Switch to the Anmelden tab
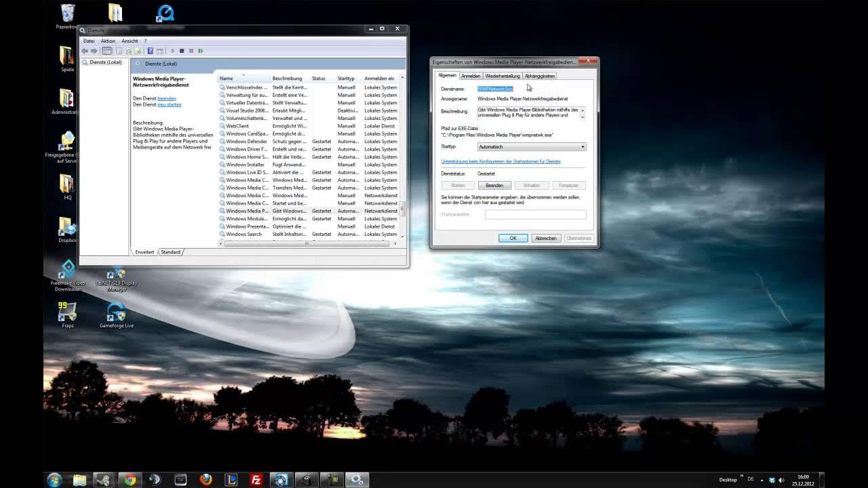The width and height of the screenshot is (868, 488). (471, 76)
